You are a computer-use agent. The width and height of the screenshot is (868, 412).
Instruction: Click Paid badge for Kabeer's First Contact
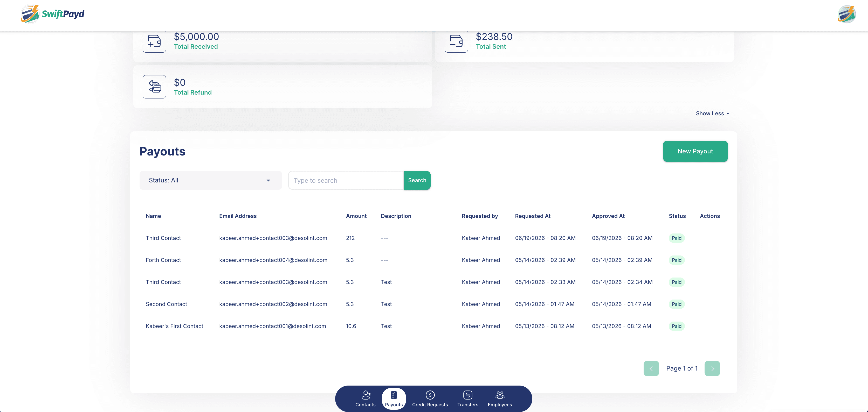pyautogui.click(x=677, y=326)
